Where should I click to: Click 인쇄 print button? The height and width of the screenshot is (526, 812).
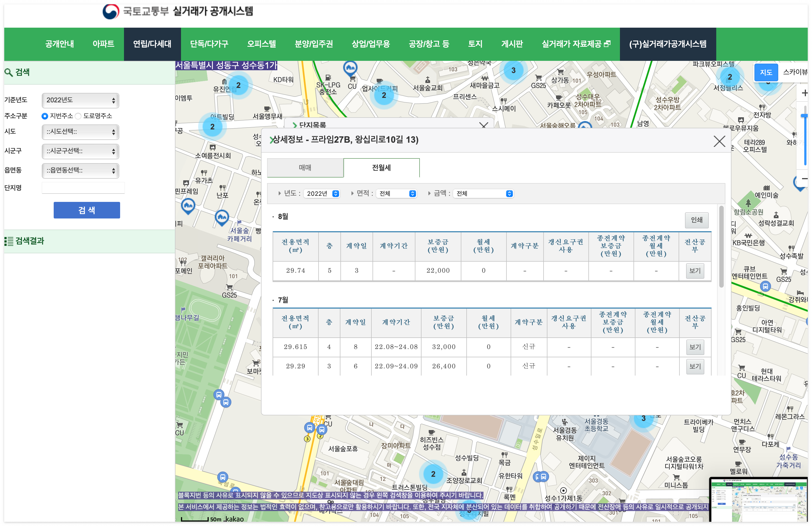coord(696,220)
